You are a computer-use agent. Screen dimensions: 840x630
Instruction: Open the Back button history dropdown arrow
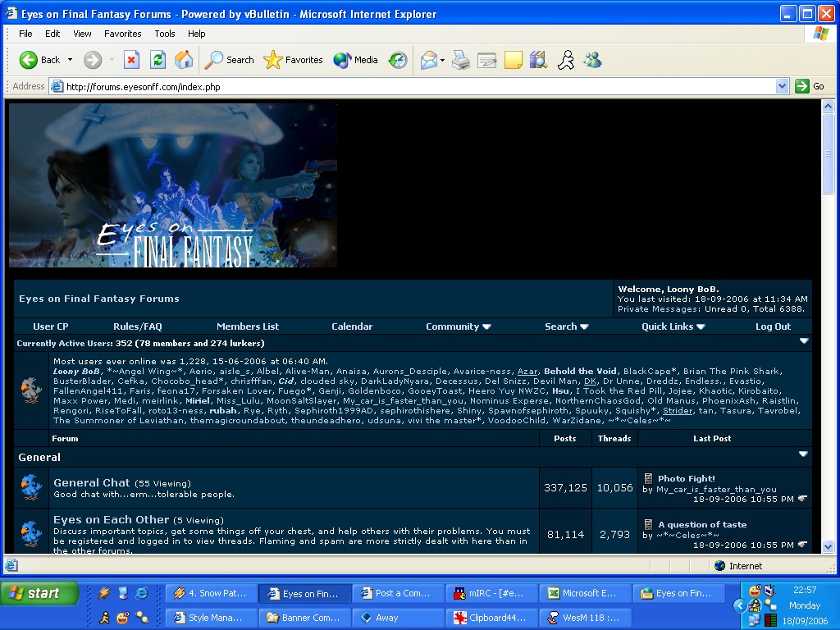71,60
